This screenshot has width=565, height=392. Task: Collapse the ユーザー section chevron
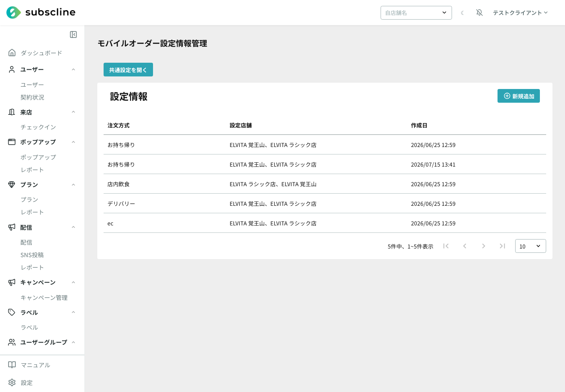73,69
